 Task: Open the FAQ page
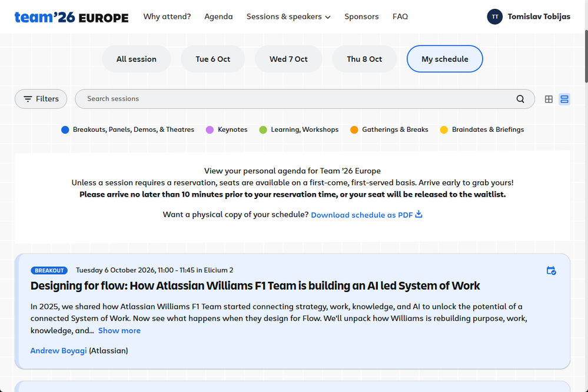[400, 16]
